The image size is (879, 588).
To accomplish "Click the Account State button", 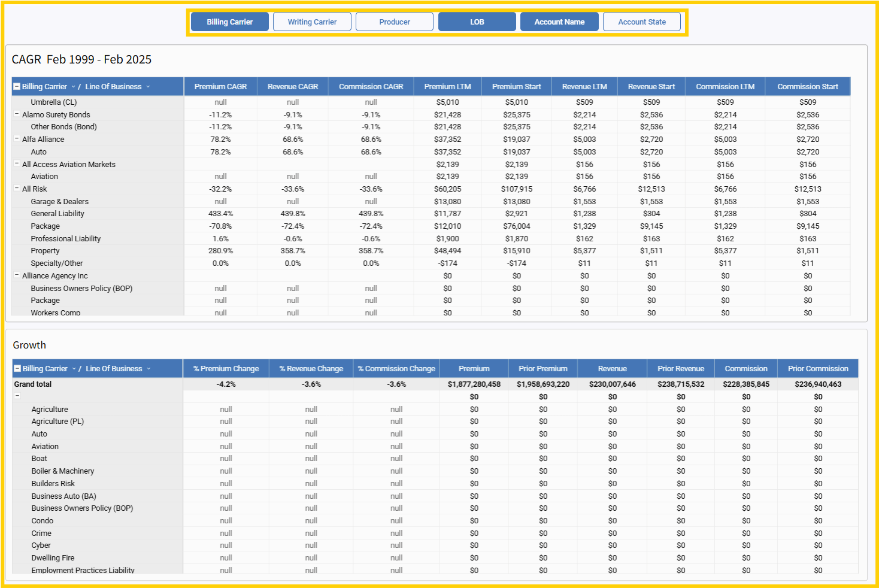I will coord(642,22).
